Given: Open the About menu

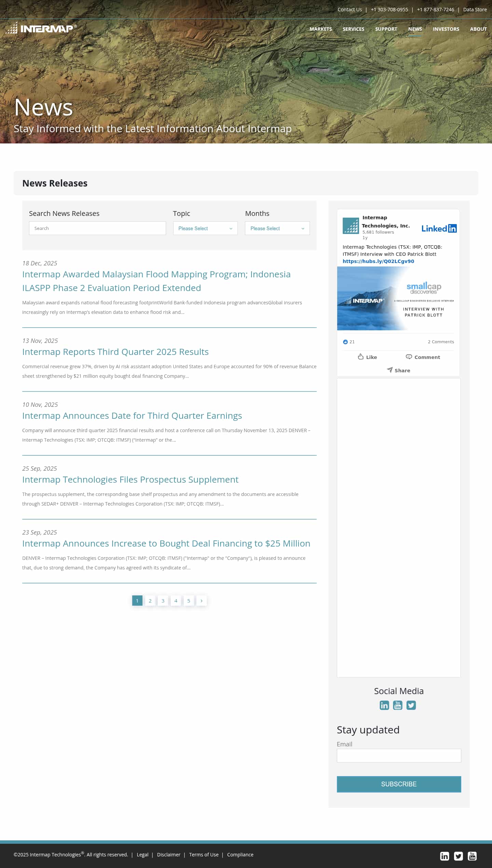Looking at the screenshot, I should click(478, 29).
